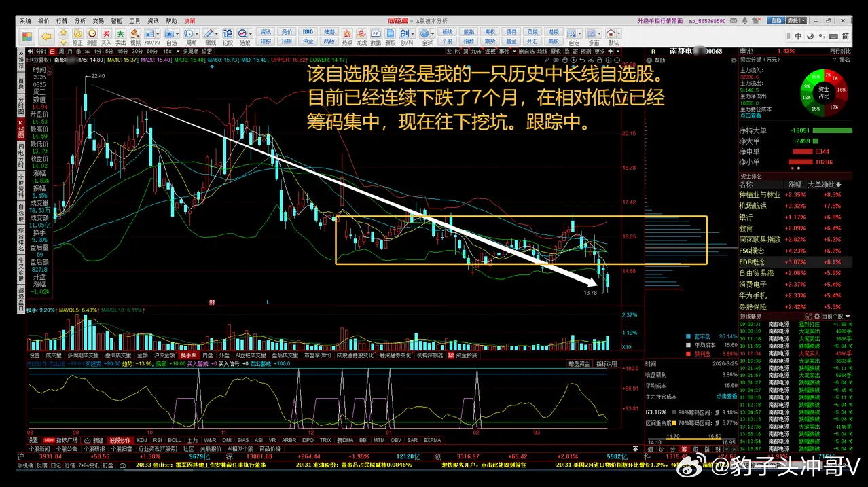Expand the 事件 dropdown arrow
The width and height of the screenshot is (868, 487).
(x=514, y=51)
